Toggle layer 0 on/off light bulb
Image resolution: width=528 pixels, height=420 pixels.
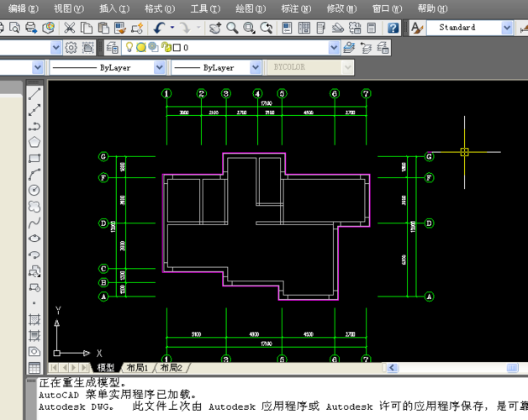coord(129,47)
